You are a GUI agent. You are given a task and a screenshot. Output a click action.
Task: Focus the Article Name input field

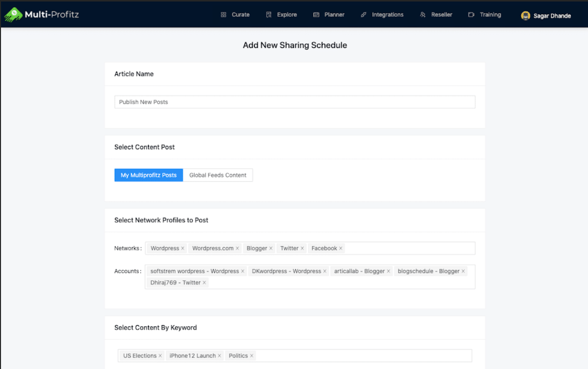[295, 102]
